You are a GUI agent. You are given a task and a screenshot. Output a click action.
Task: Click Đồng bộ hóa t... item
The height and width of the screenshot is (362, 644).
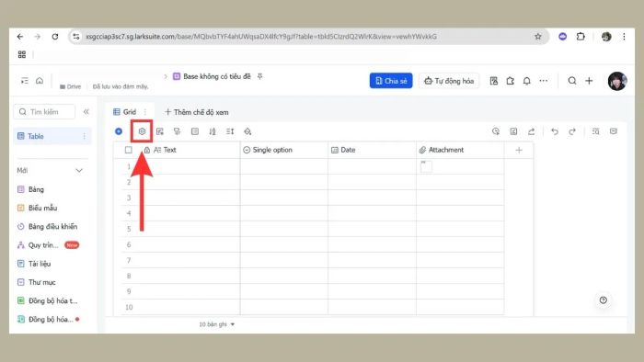(47, 300)
